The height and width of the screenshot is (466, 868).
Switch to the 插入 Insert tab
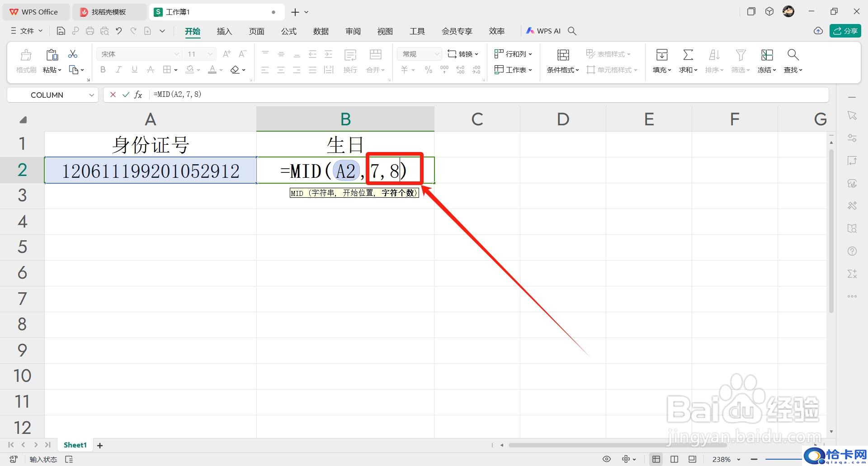224,31
